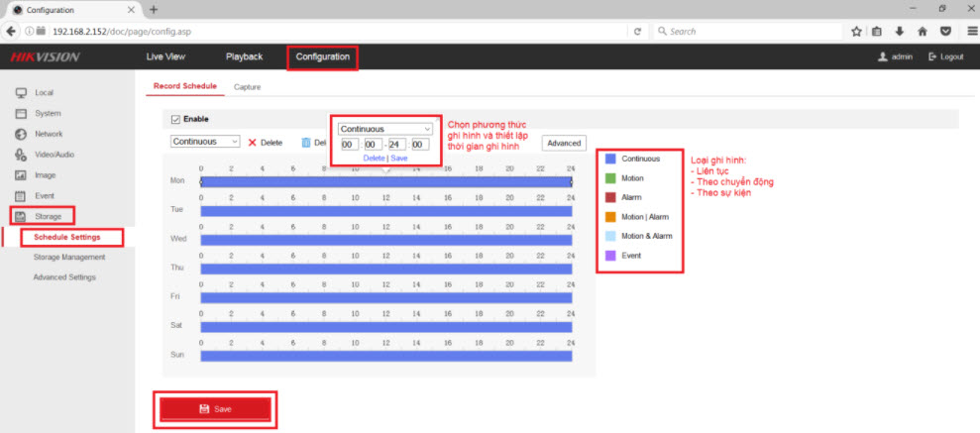The width and height of the screenshot is (980, 433).
Task: Expand the popup Continuous recording method dropdown
Action: 385,129
